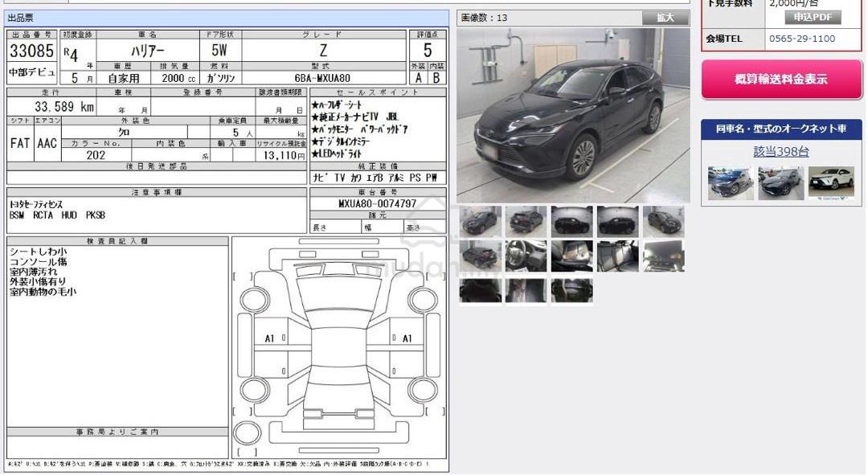Click the 拡大 enlarge image button

pyautogui.click(x=665, y=18)
